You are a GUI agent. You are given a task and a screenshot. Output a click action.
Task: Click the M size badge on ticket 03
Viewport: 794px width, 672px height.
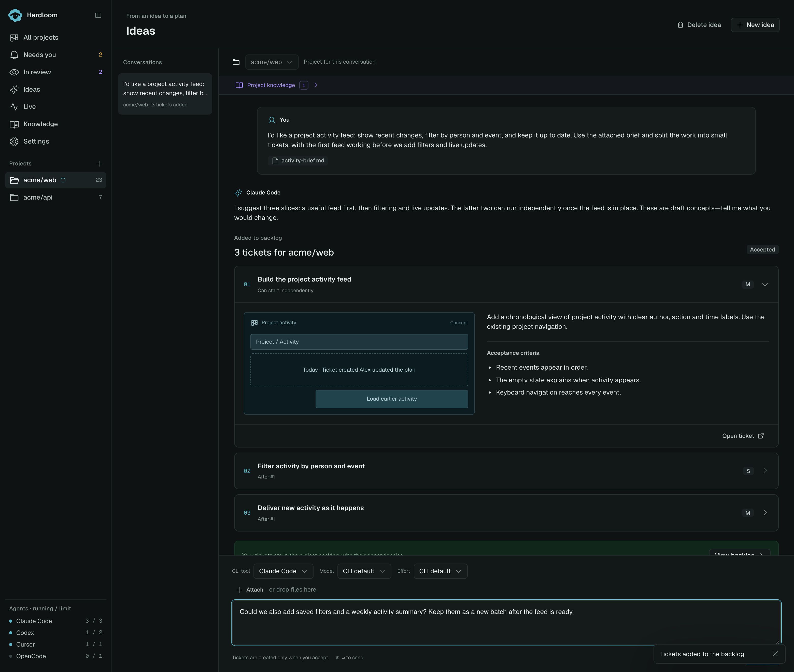click(x=747, y=513)
